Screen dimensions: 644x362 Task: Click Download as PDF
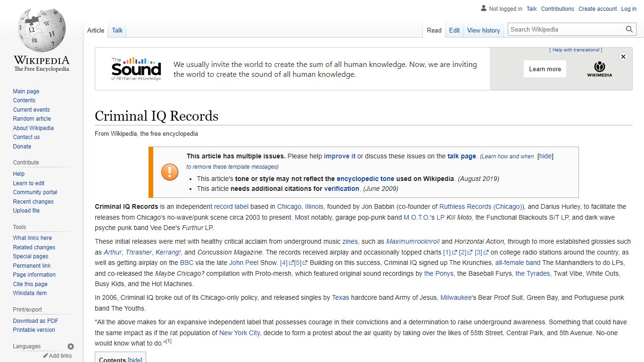pyautogui.click(x=35, y=321)
